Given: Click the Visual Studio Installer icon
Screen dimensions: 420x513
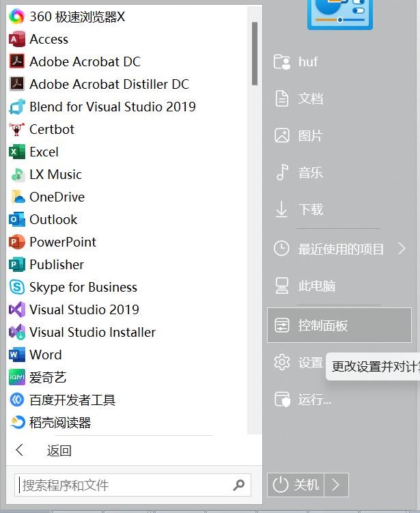Looking at the screenshot, I should [x=16, y=332].
